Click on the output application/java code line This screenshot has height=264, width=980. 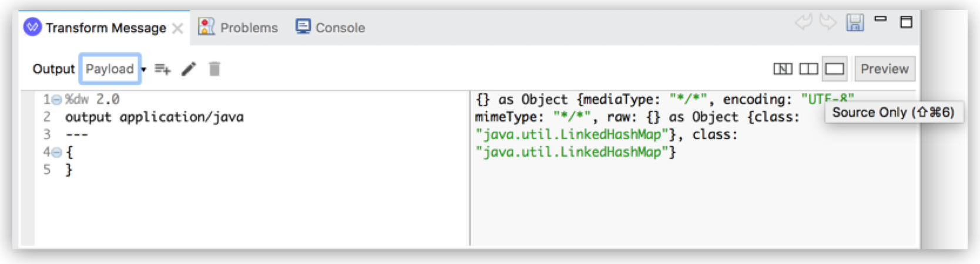click(x=154, y=117)
